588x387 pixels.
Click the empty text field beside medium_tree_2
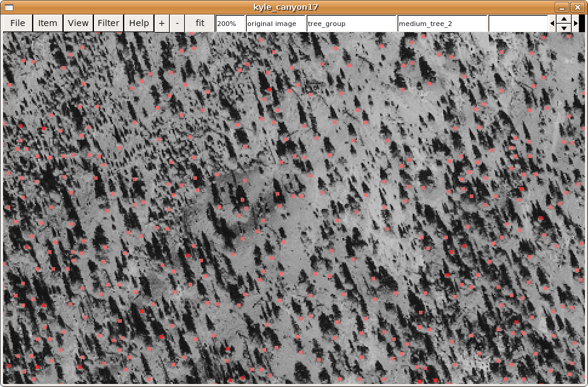point(518,24)
